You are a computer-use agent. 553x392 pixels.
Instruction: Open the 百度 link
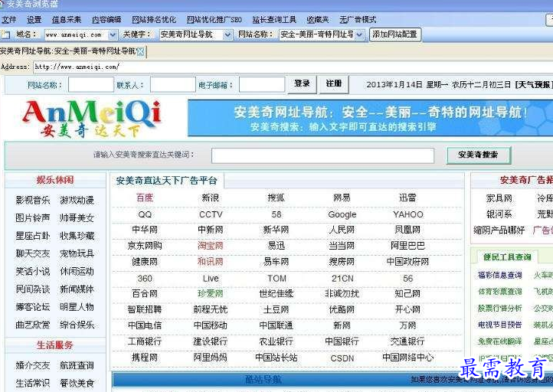pos(145,198)
